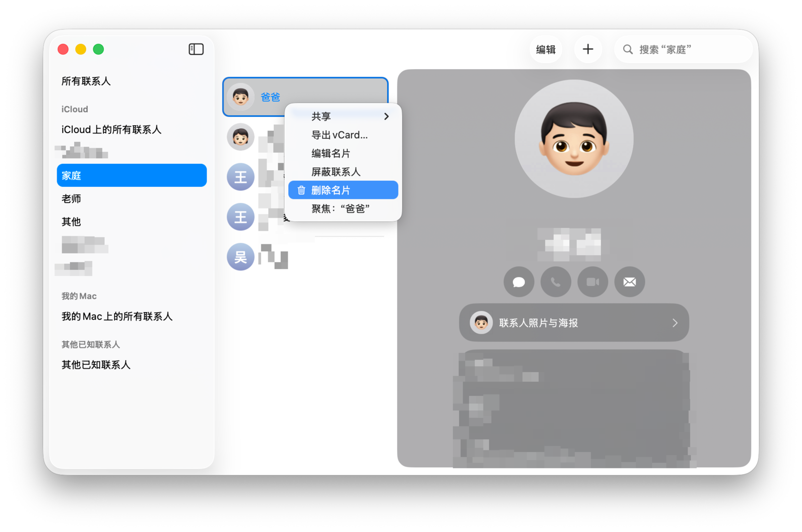Select 我的 Mac 上的所有联系人 list
The height and width of the screenshot is (532, 802).
(117, 317)
